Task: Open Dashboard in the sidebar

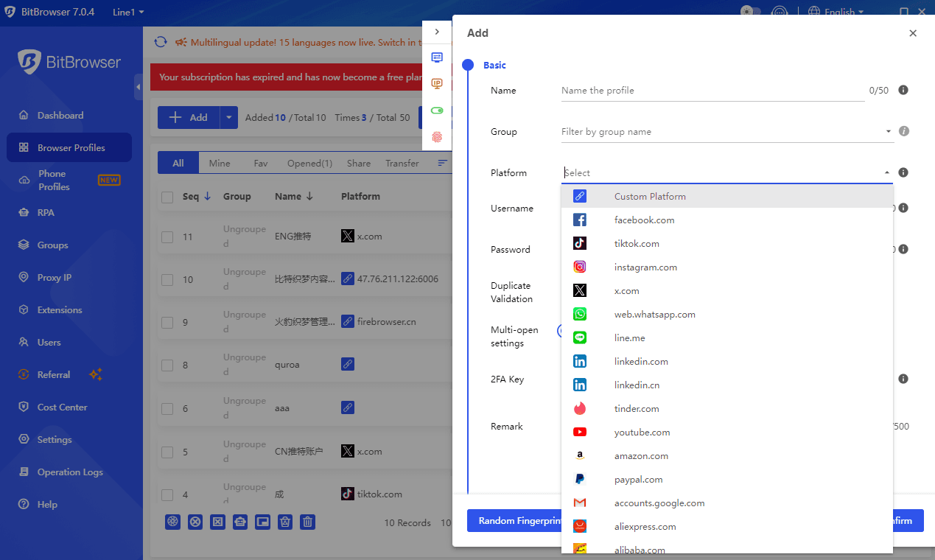Action: pyautogui.click(x=69, y=115)
